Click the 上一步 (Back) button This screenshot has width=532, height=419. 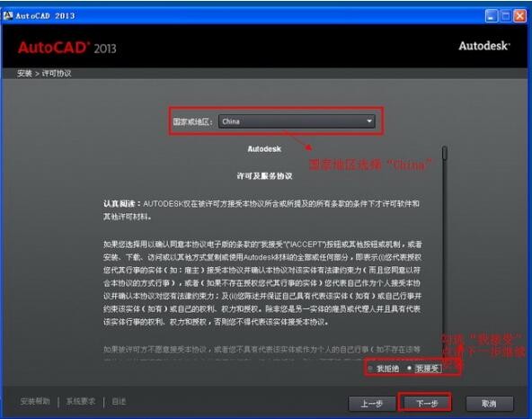372,404
